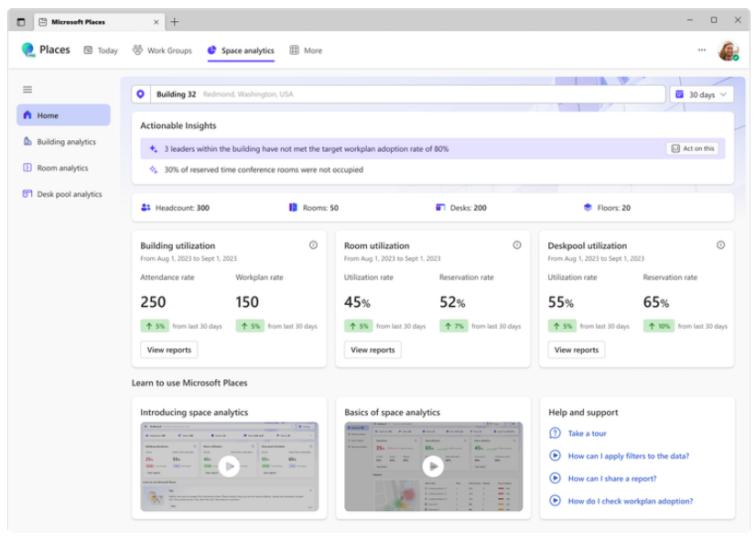Click the Floors: 20 stat

607,208
